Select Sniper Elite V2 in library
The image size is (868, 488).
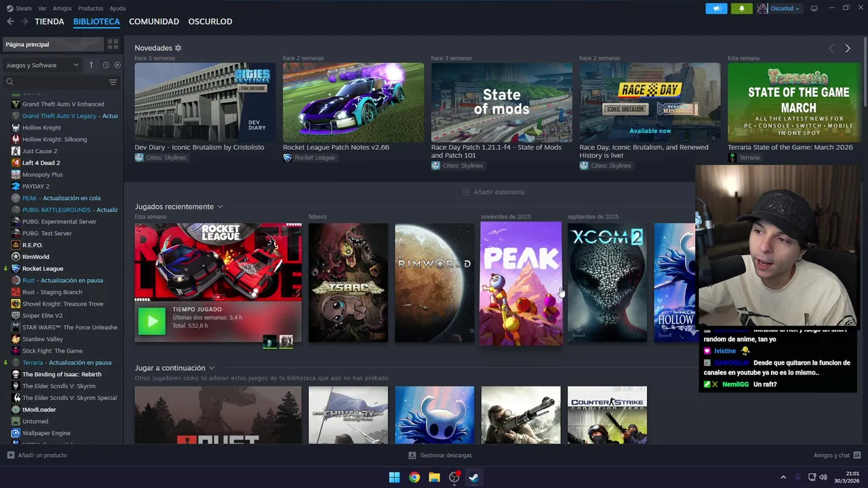pos(42,316)
